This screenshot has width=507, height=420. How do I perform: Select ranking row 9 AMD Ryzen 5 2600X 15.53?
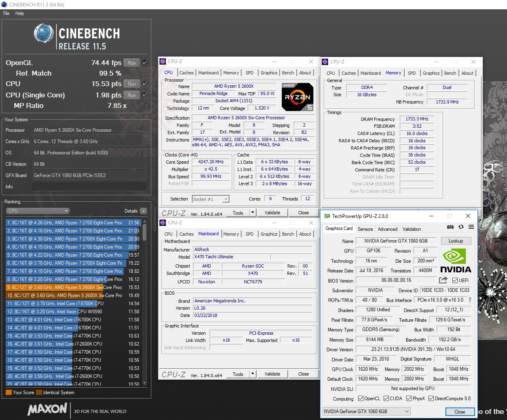click(x=73, y=287)
